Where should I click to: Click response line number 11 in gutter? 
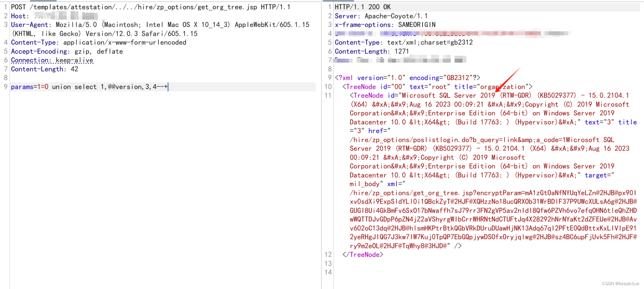pyautogui.click(x=328, y=96)
